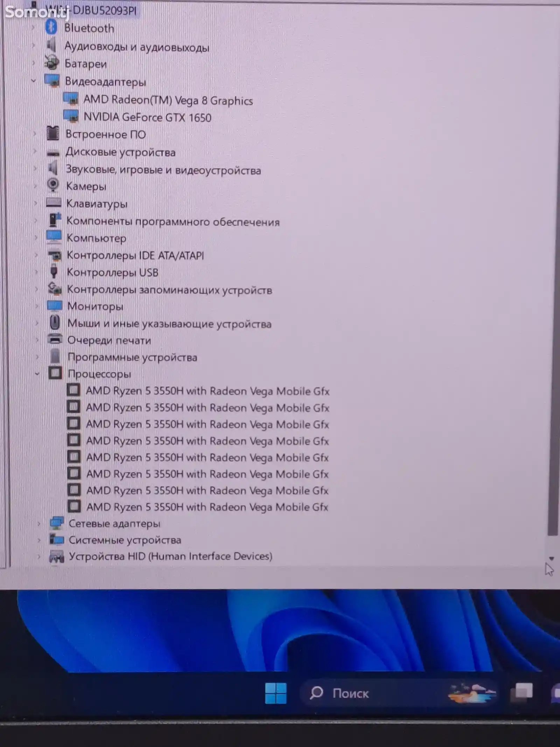
Task: Select AMD Radeon(TM) Vega 8 Graphics entry
Action: click(168, 101)
